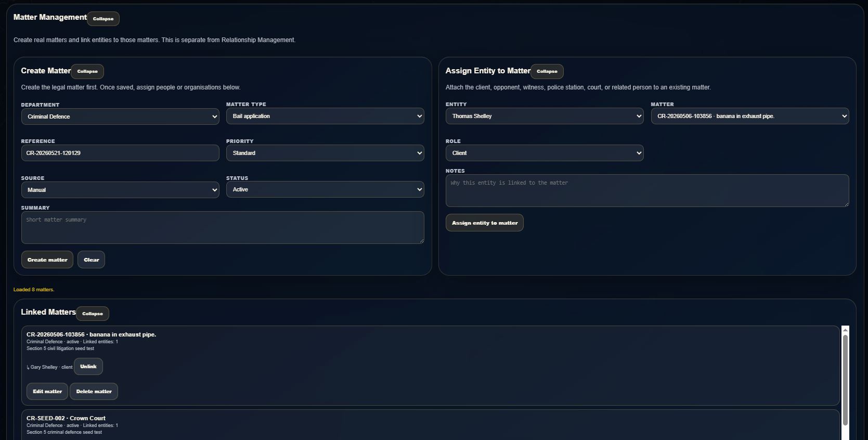The height and width of the screenshot is (440, 868).
Task: Collapse the Linked Matters panel
Action: pos(93,314)
